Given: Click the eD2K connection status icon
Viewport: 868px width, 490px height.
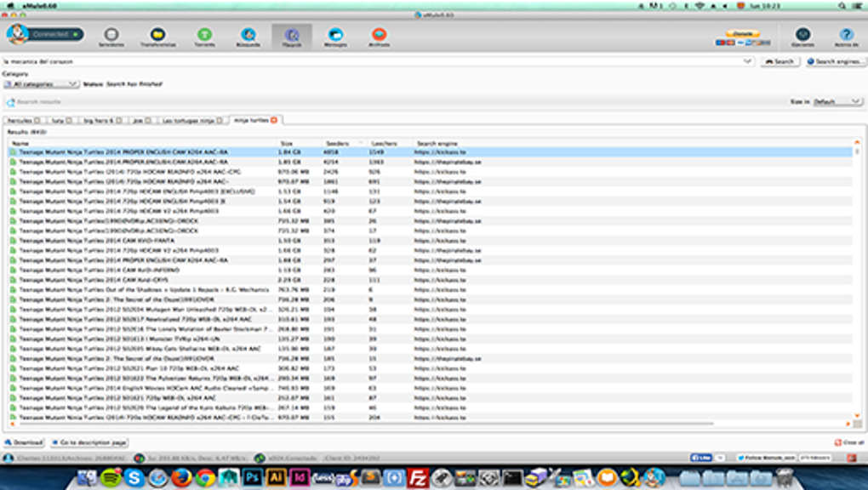Looking at the screenshot, I should click(x=260, y=459).
